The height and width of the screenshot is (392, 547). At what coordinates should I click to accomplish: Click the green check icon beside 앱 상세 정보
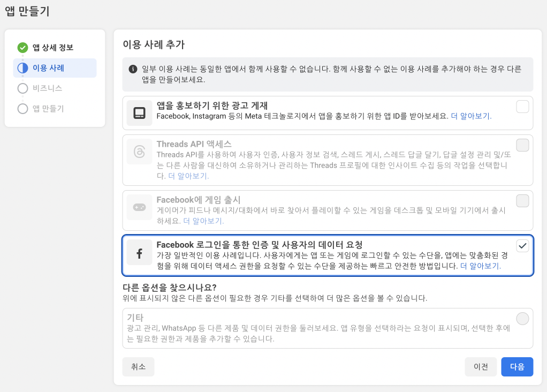(x=22, y=48)
